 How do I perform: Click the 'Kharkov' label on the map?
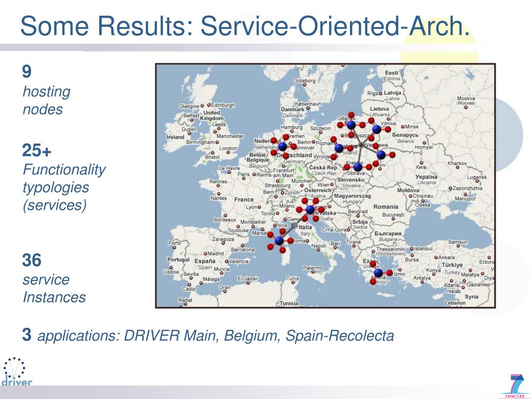point(457,163)
